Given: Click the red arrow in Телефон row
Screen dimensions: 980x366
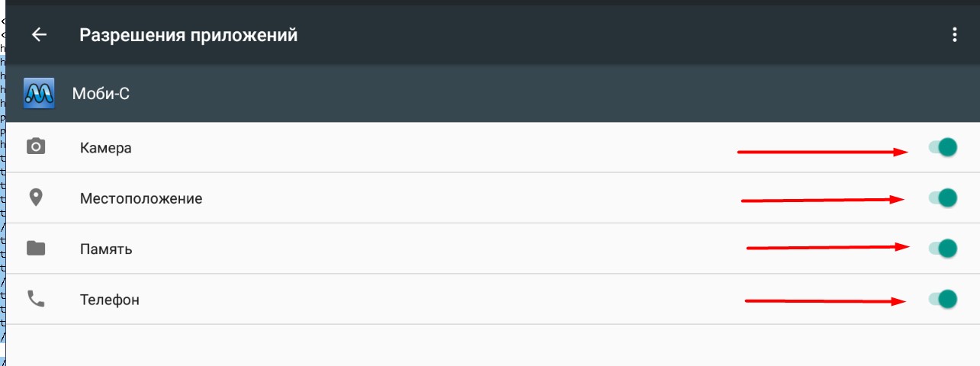Looking at the screenshot, I should [825, 301].
